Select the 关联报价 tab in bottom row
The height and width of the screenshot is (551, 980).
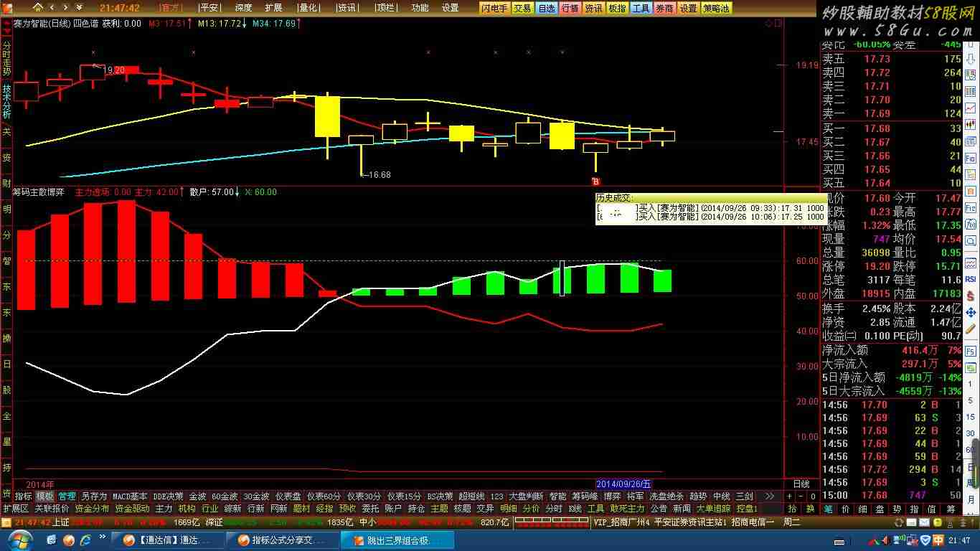(x=52, y=509)
